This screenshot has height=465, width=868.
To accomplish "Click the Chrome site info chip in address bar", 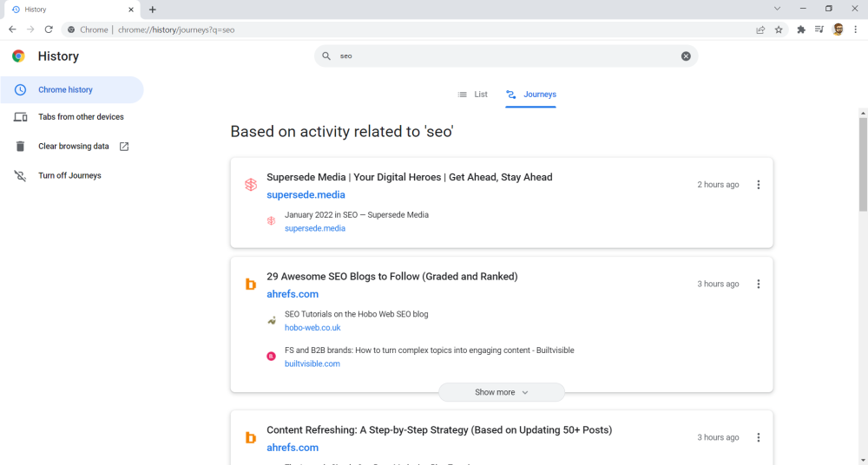I will tap(88, 29).
